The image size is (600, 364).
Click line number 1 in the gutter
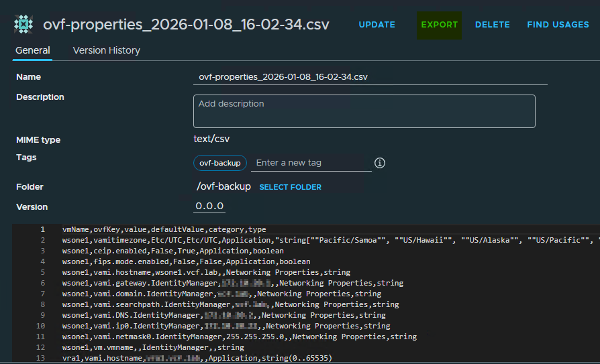click(x=42, y=229)
